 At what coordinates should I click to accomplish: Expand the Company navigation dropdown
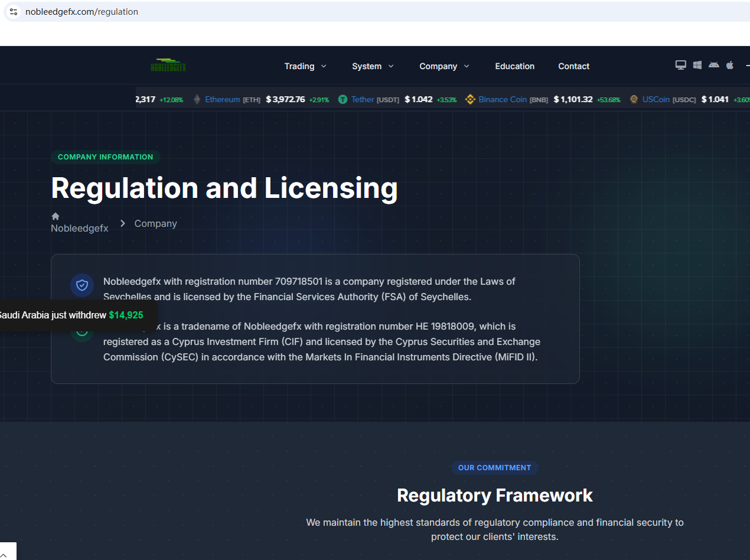pyautogui.click(x=444, y=66)
